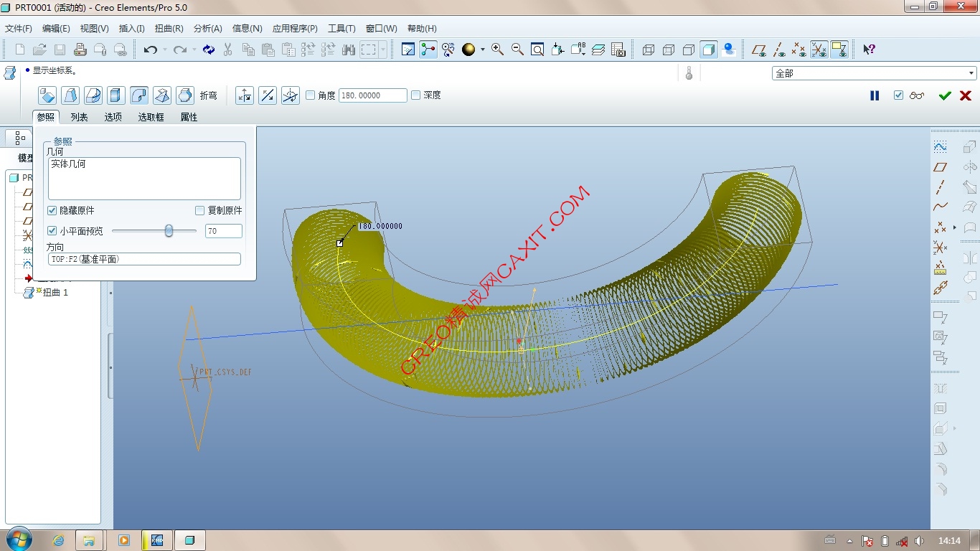Open the 插入(I) menu
The height and width of the screenshot is (551, 980).
click(131, 29)
